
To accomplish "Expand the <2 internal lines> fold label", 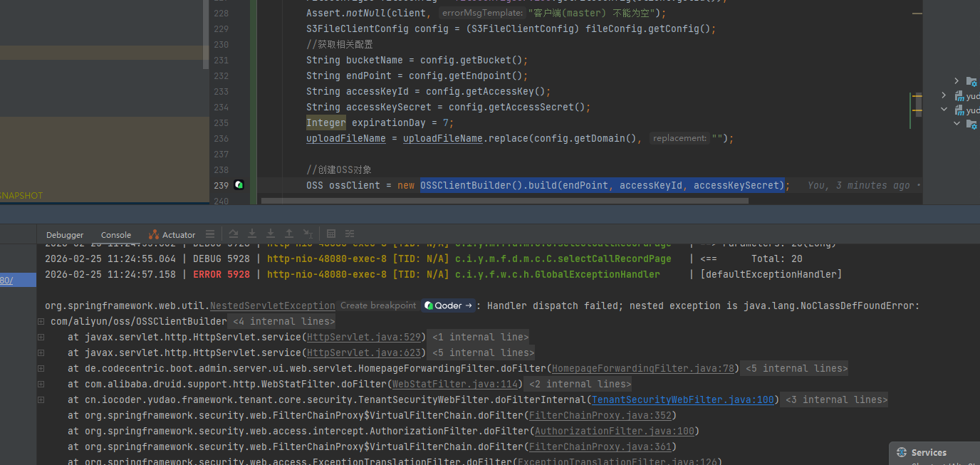I will (x=580, y=384).
